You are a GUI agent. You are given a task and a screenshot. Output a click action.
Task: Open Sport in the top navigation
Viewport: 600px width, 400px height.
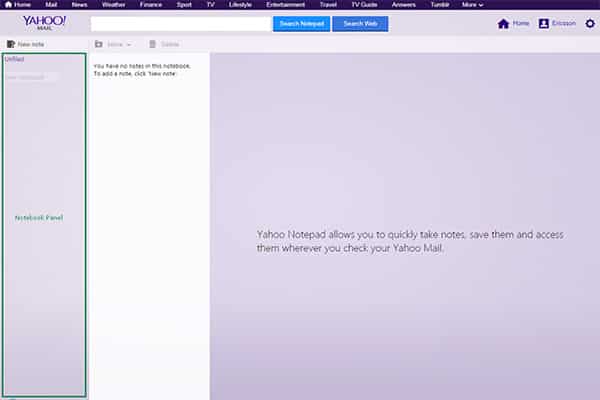pyautogui.click(x=184, y=5)
